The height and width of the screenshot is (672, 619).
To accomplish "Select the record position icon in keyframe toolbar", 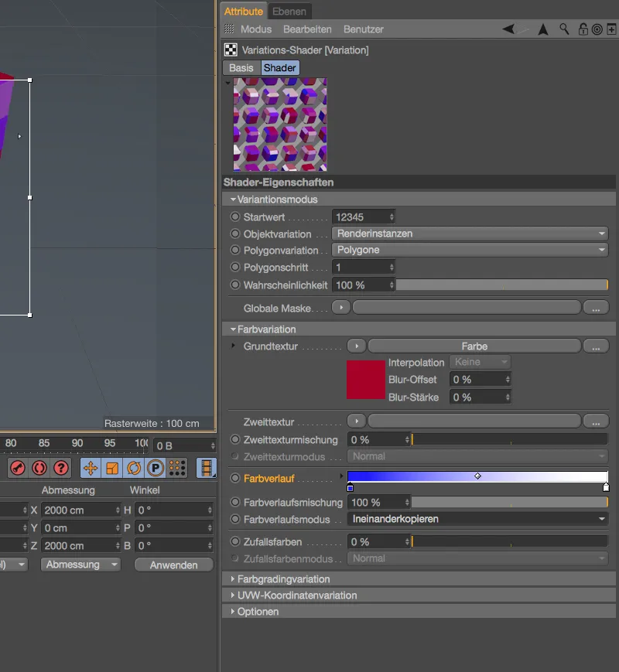I will 91,468.
